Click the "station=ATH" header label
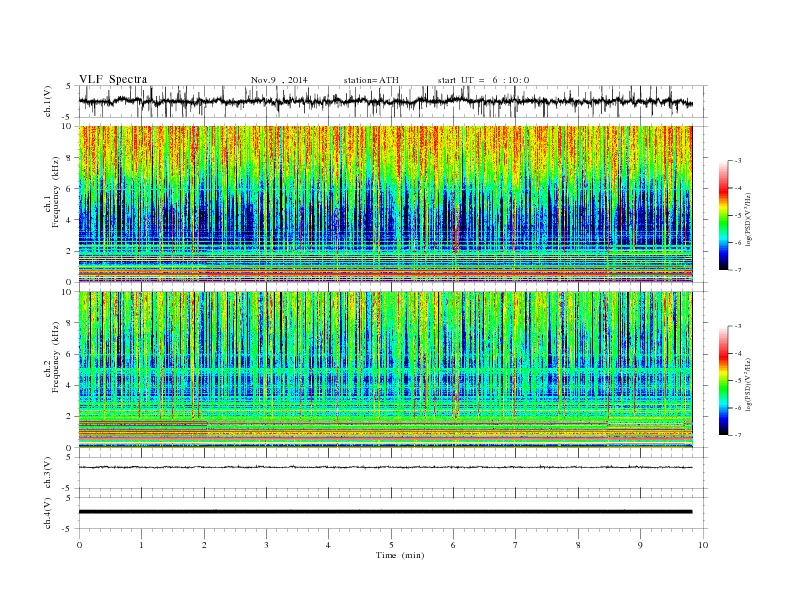Viewport: 792px width, 612px height. point(371,80)
